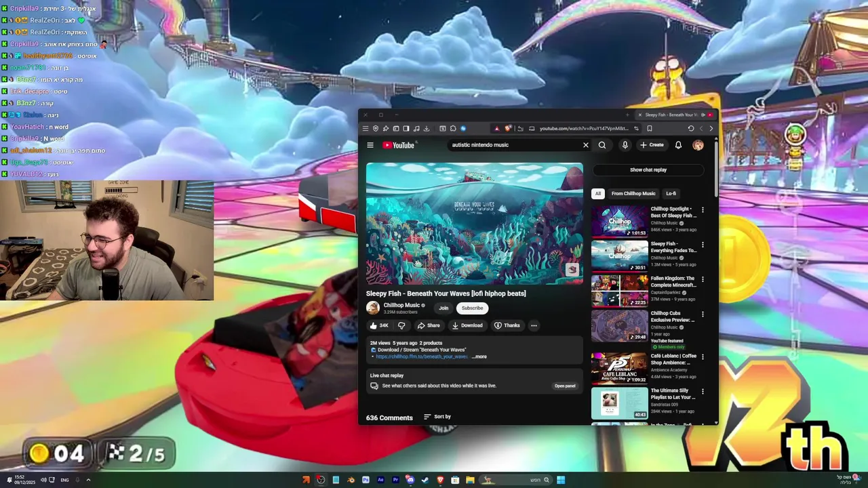Image resolution: width=868 pixels, height=488 pixels.
Task: Select the Lo-fi filter chip
Action: (x=671, y=194)
